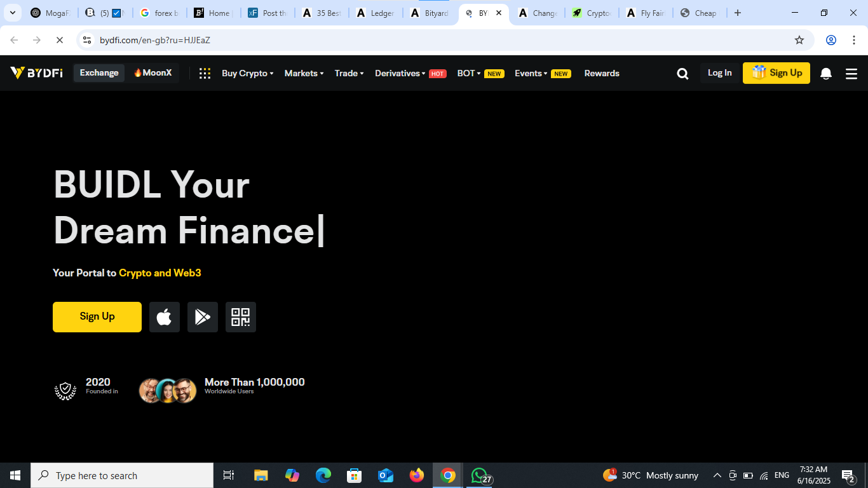Viewport: 868px width, 488px height.
Task: Switch to the Fly Fair browser tab
Action: click(646, 13)
